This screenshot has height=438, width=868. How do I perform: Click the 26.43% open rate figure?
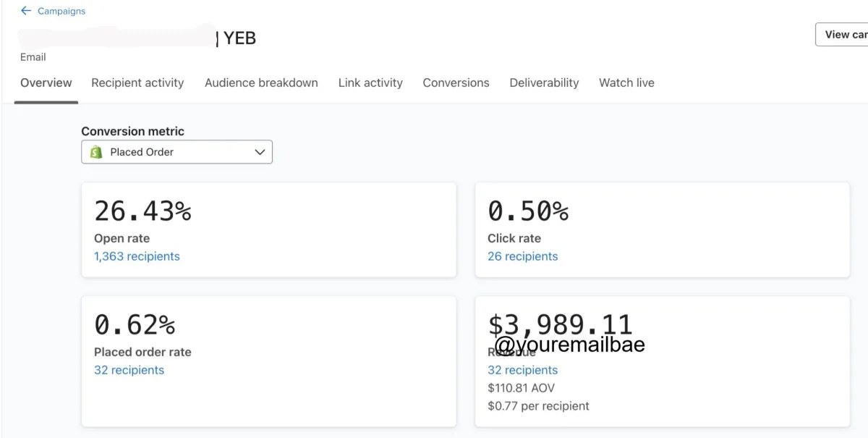pos(142,211)
